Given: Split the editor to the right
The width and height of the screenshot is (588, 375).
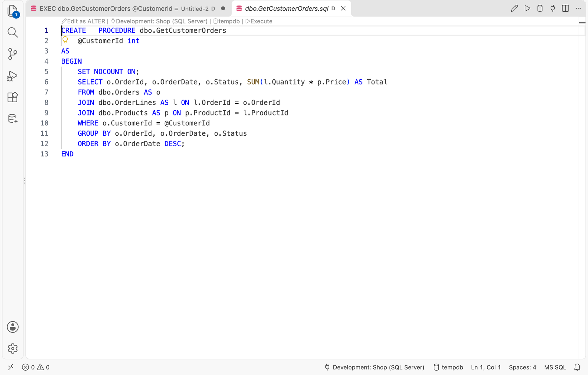Looking at the screenshot, I should (566, 8).
